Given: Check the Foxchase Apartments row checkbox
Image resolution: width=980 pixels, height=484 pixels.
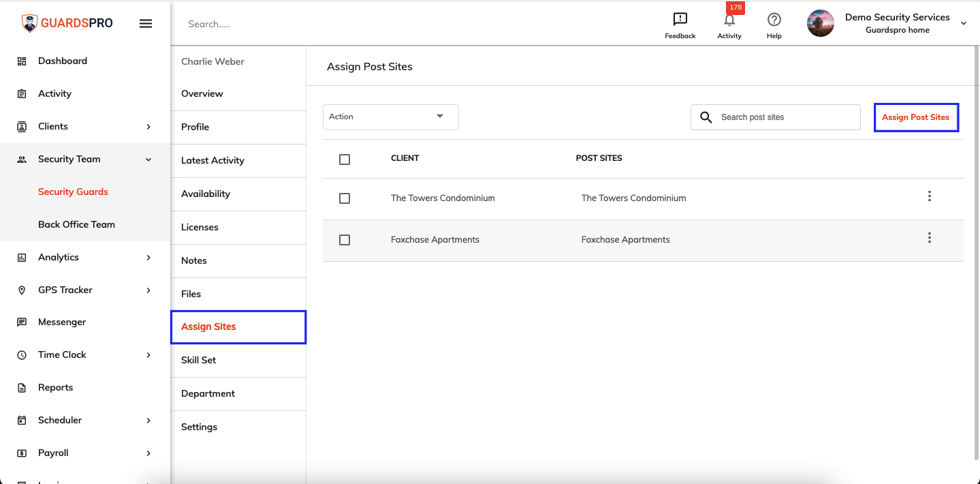Looking at the screenshot, I should (345, 240).
